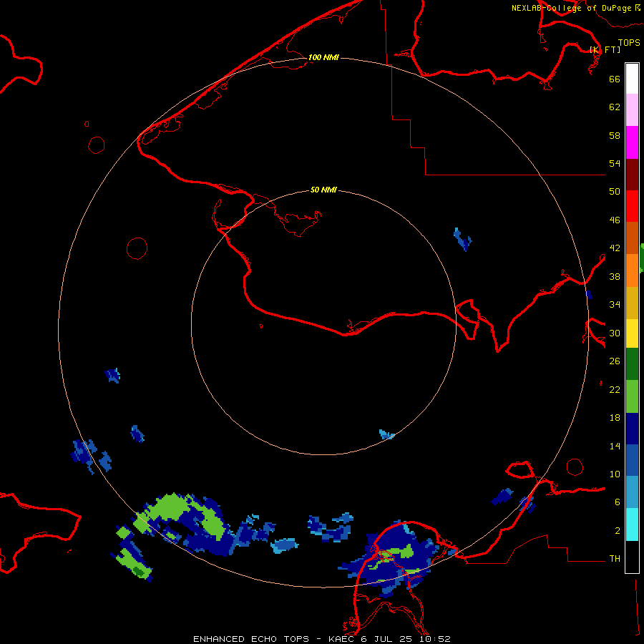Click the '54' legend value

[615, 163]
